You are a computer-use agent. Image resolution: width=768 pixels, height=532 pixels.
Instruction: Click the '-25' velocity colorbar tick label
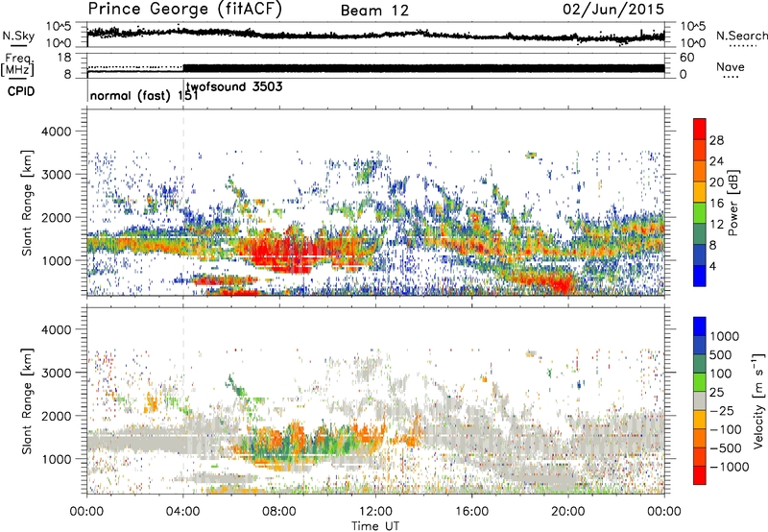click(x=722, y=410)
